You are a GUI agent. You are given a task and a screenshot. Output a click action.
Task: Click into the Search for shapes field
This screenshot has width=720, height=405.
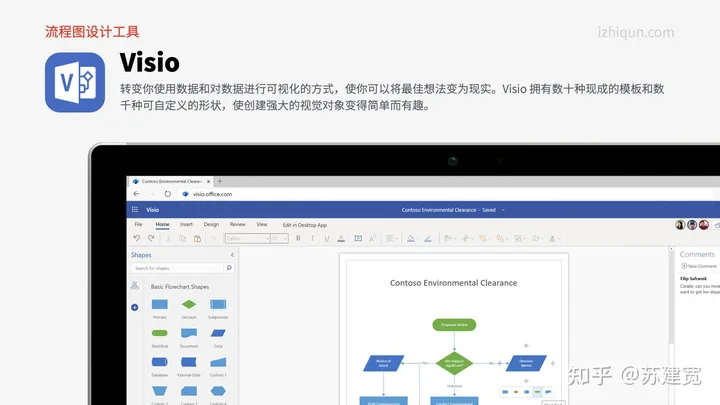click(x=177, y=268)
